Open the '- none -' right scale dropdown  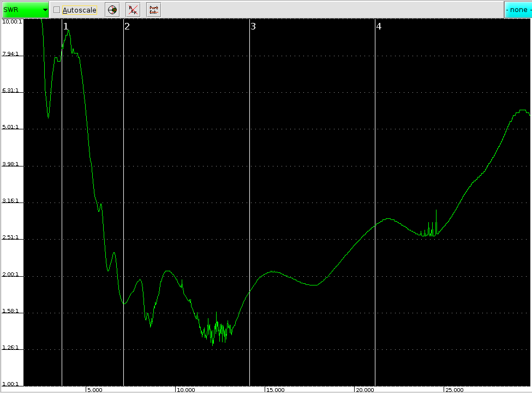pyautogui.click(x=517, y=10)
